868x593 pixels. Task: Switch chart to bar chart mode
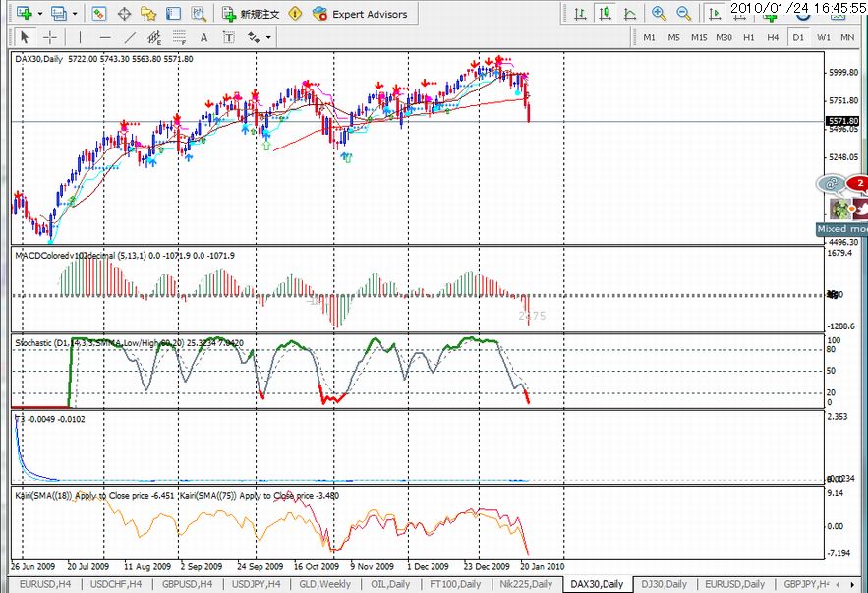coord(580,14)
